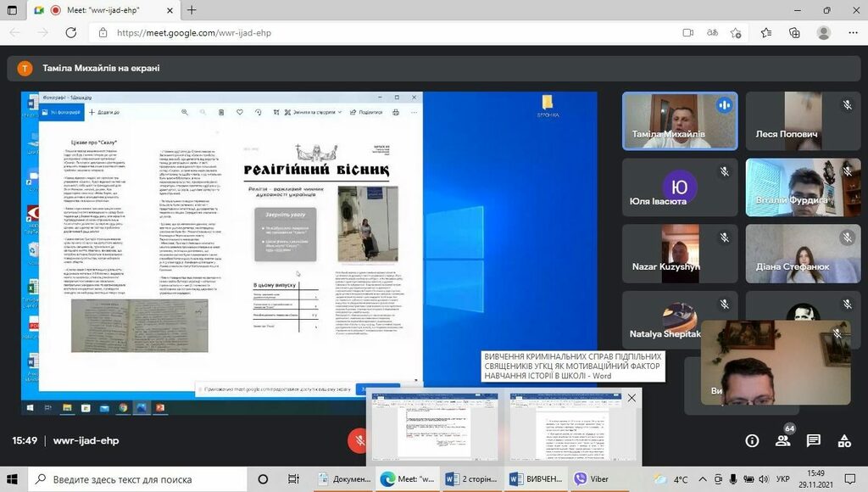Open the Activities panel icon
This screenshot has height=492, width=868.
click(x=844, y=440)
